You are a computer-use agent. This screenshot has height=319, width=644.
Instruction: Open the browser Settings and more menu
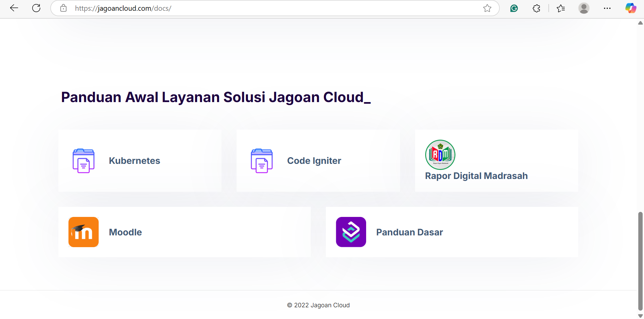607,8
